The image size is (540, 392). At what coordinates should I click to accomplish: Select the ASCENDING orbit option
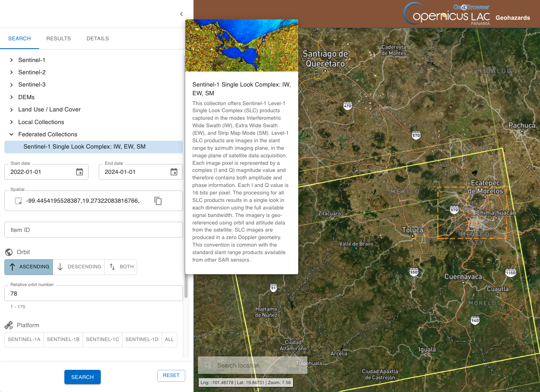tap(29, 267)
